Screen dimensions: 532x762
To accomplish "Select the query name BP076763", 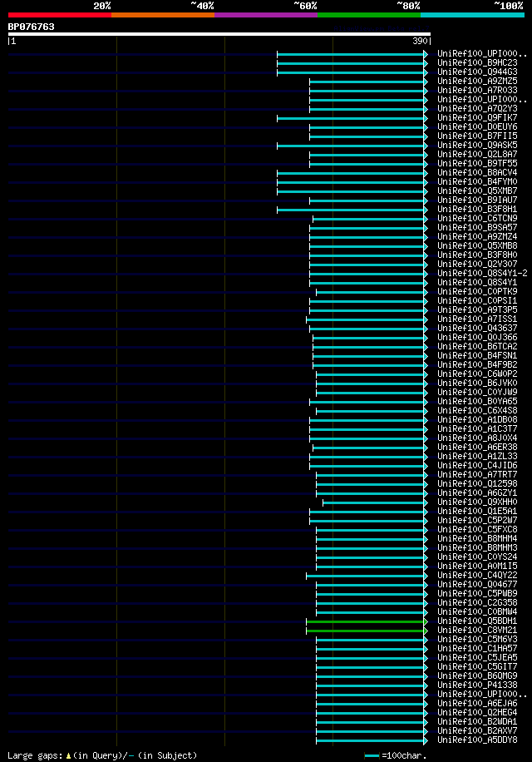I will (x=31, y=27).
